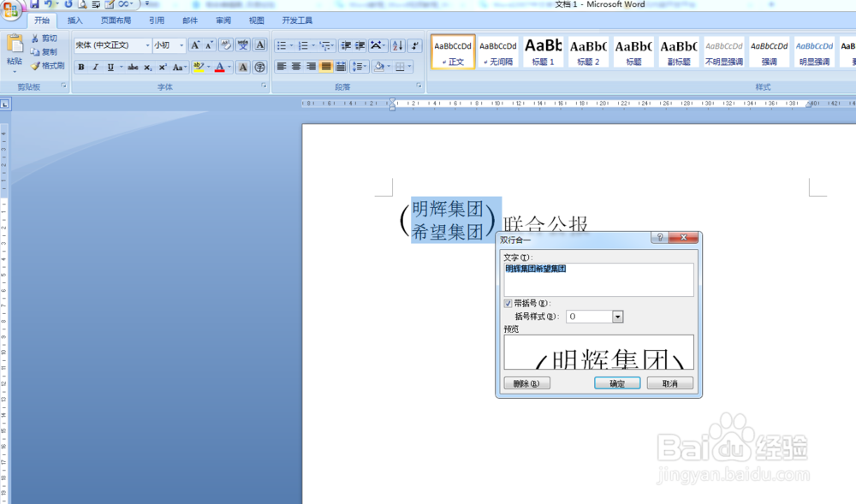
Task: Open the change case (Aa) menu
Action: [179, 67]
